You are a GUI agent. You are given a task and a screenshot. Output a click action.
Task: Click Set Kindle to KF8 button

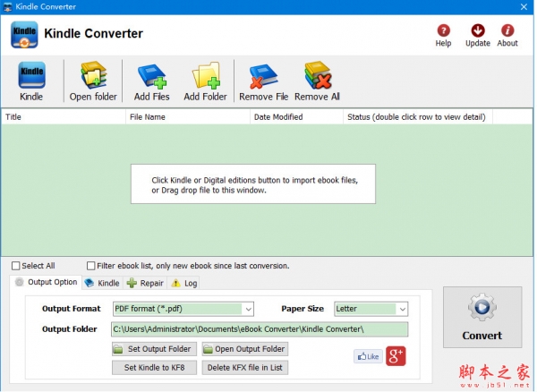point(154,367)
